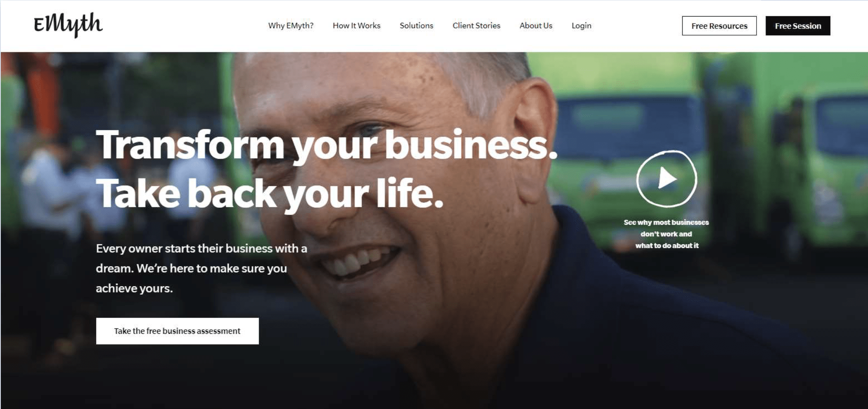Click the outlined Free Resources button
Image resolution: width=868 pixels, height=409 pixels.
click(719, 26)
